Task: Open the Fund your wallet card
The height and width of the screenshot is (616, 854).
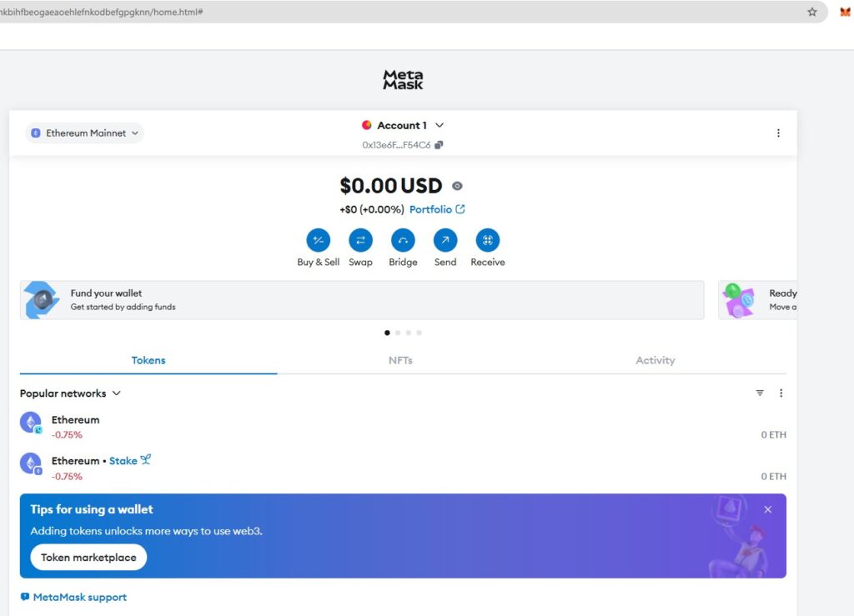Action: pos(362,300)
